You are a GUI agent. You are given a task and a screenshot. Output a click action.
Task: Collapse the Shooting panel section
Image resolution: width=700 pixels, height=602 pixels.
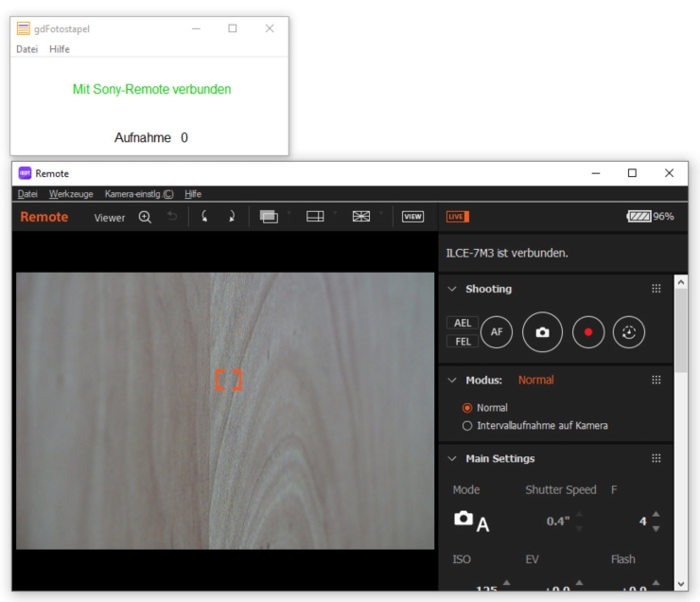pos(452,290)
